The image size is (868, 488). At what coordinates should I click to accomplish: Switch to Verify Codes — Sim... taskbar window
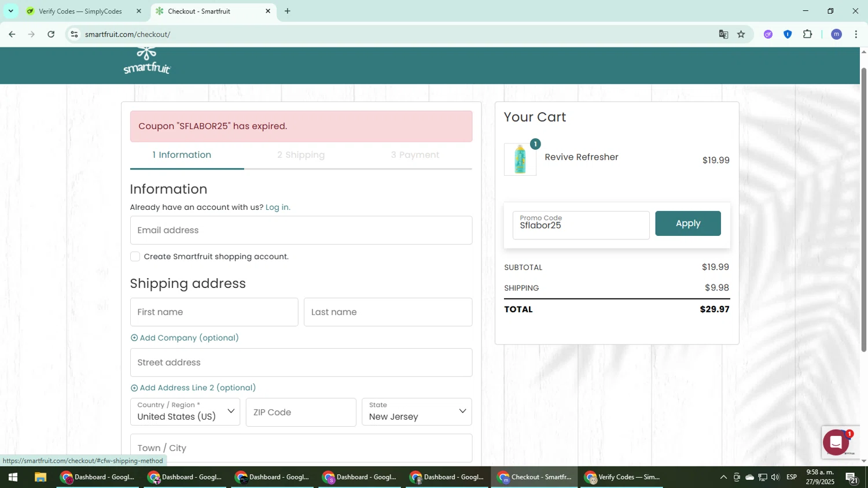622,478
